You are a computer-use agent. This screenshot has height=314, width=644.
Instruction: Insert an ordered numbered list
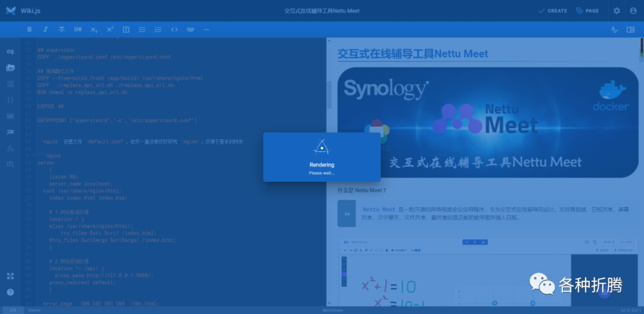pyautogui.click(x=158, y=30)
